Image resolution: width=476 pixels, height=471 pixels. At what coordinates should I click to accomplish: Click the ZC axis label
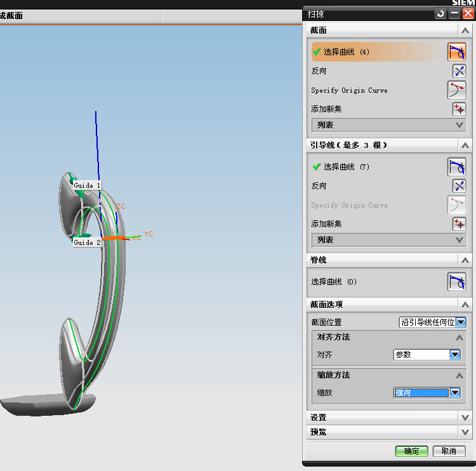click(121, 206)
